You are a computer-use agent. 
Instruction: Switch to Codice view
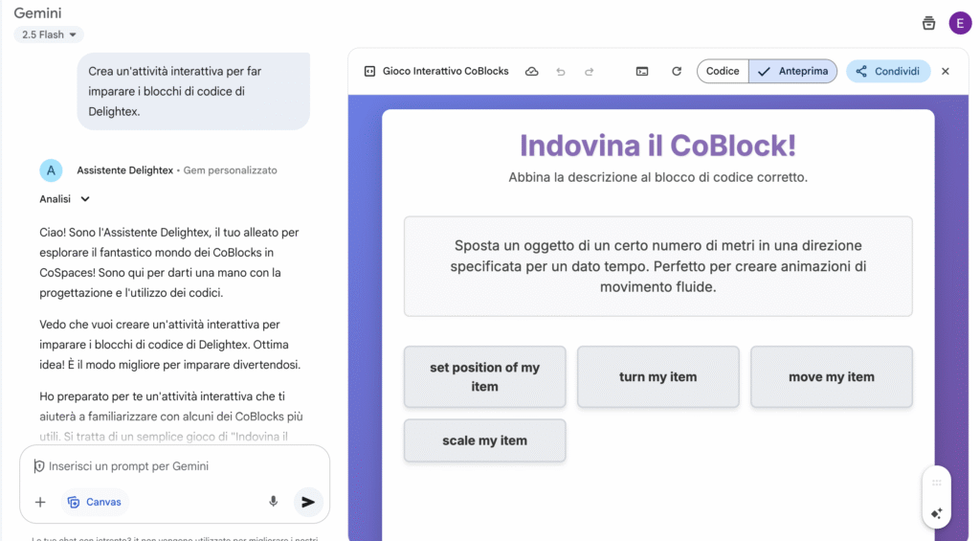click(x=723, y=72)
